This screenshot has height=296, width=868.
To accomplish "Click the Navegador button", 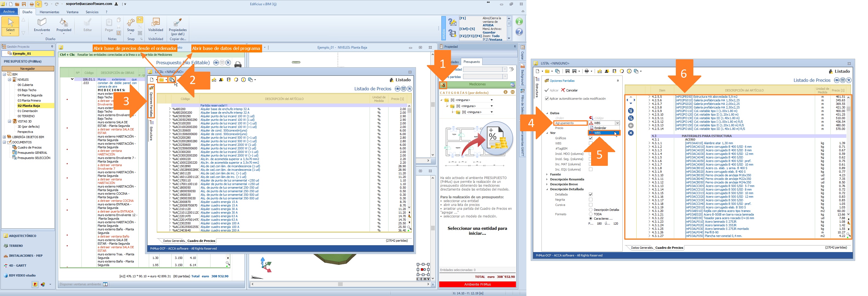I will (x=28, y=69).
